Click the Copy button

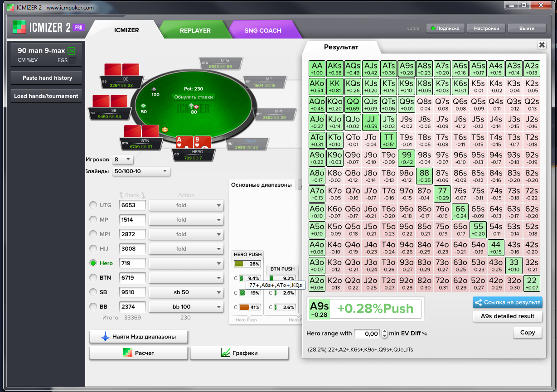(528, 333)
